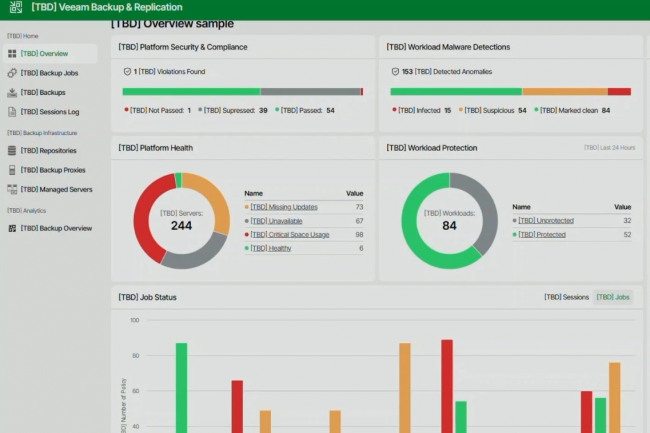
Task: Open the Last 24 Hours period selector
Action: point(609,148)
